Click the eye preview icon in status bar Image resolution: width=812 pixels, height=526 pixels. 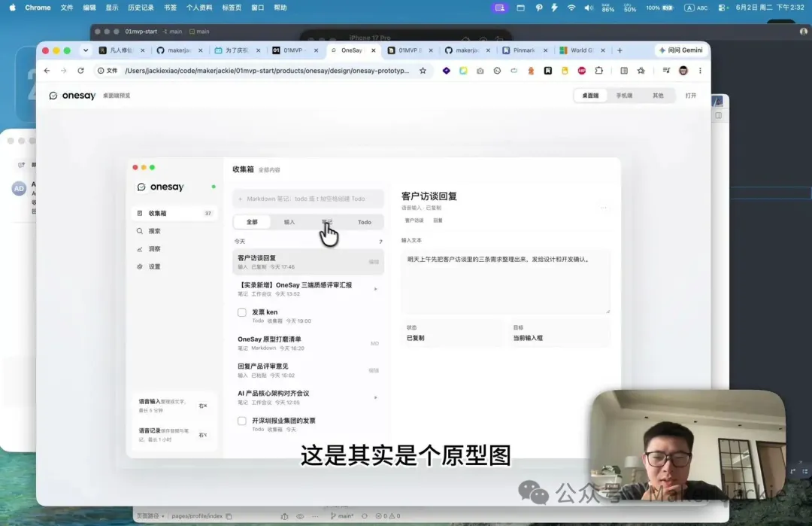click(x=300, y=516)
